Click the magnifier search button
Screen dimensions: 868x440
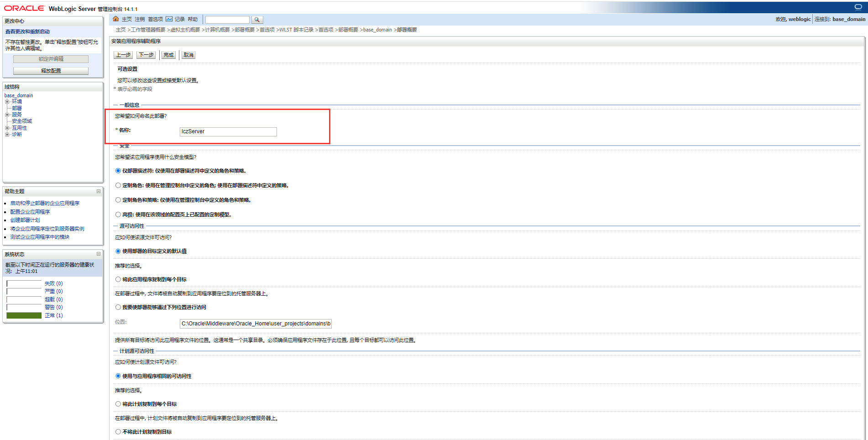(x=257, y=20)
